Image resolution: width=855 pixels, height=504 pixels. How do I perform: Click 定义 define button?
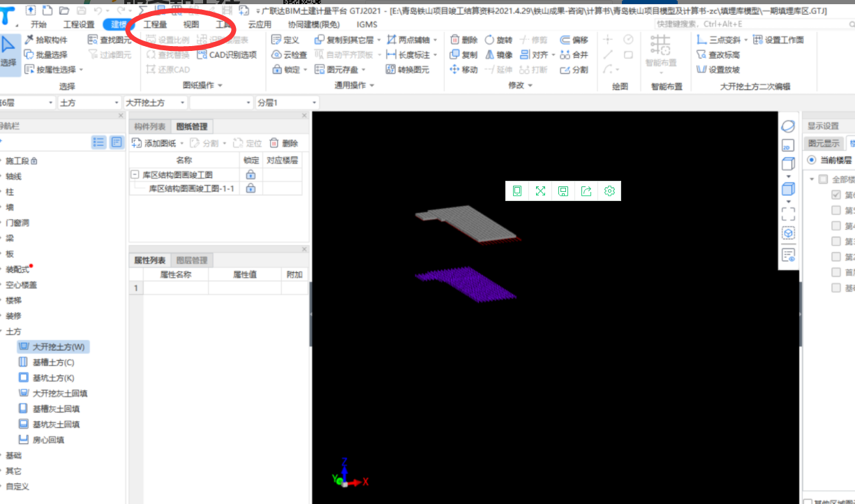click(285, 40)
